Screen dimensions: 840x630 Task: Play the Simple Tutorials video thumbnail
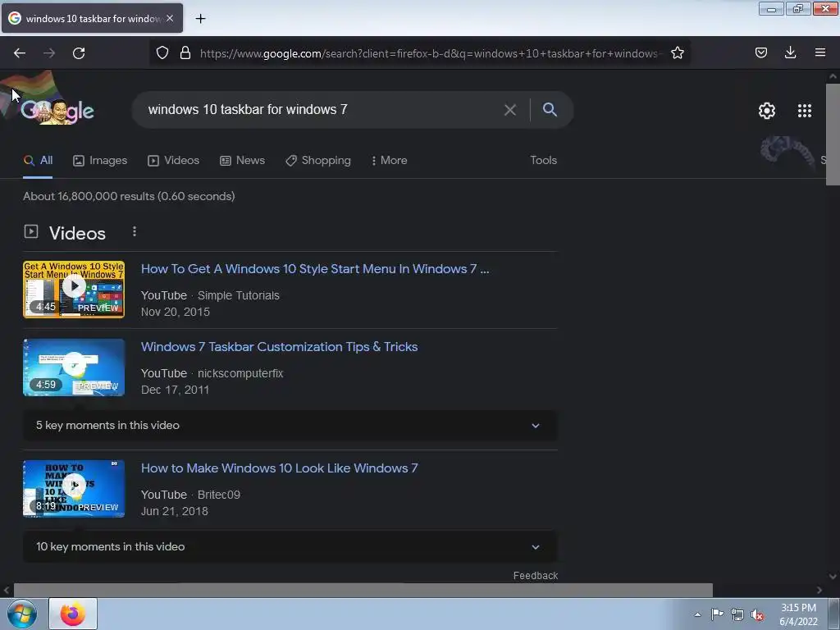74,290
